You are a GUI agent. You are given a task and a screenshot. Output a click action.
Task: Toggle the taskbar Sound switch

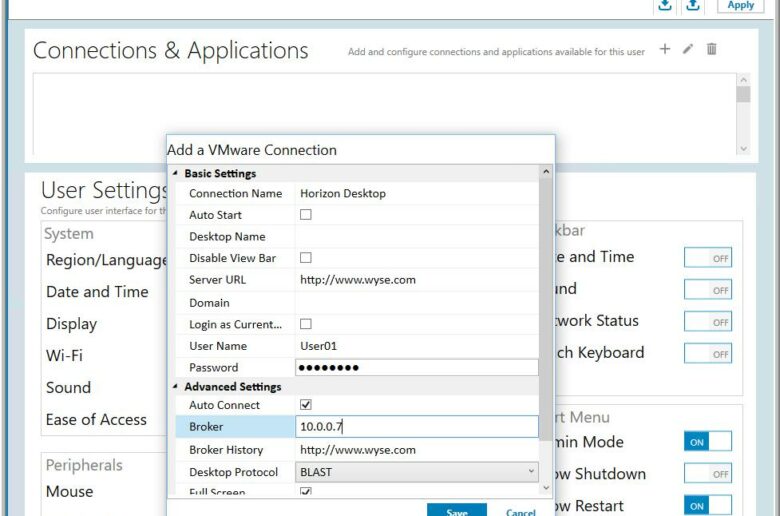click(x=707, y=290)
